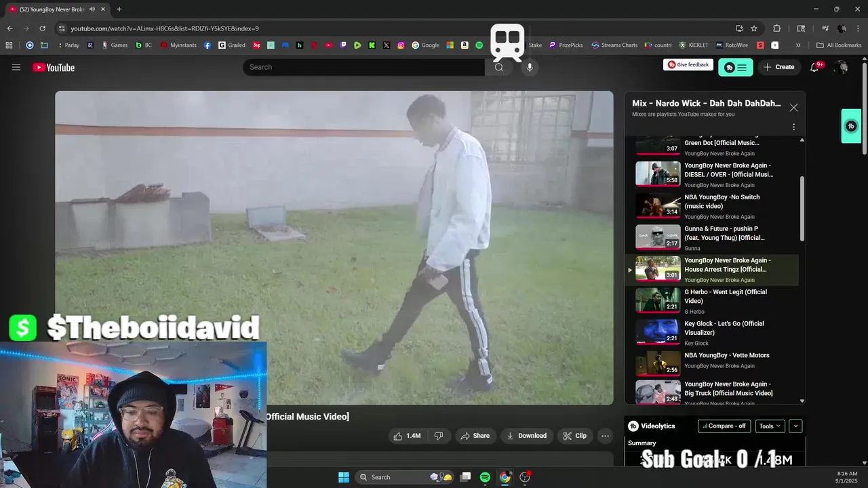
Task: Dislike the video with thumbs down
Action: pos(438,436)
